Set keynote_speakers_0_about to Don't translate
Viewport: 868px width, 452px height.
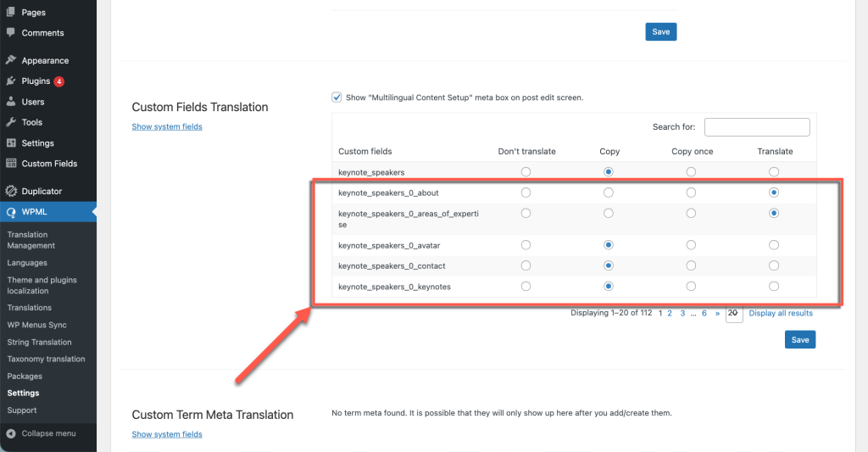pos(526,193)
